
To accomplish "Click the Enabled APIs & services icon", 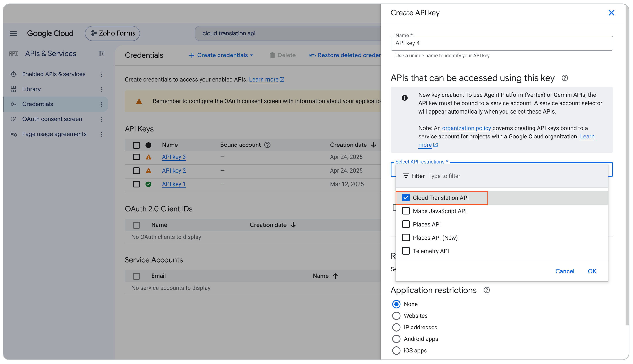I will point(14,74).
